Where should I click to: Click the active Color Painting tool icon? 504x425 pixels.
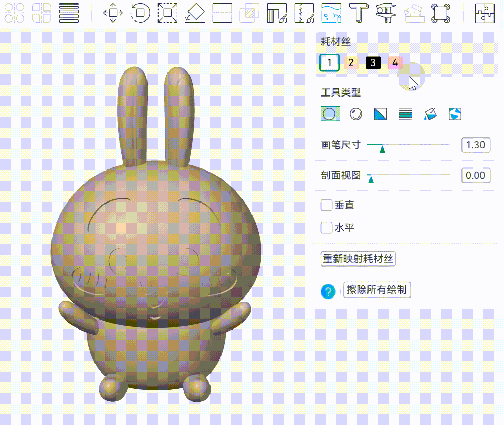[331, 13]
